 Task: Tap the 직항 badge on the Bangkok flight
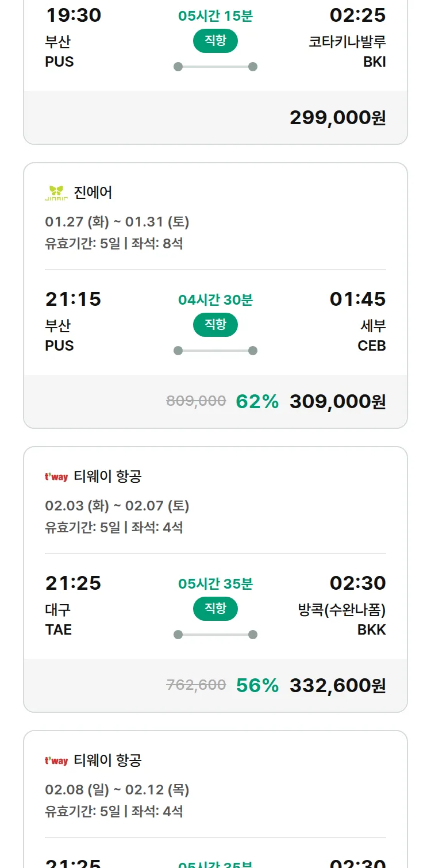215,609
